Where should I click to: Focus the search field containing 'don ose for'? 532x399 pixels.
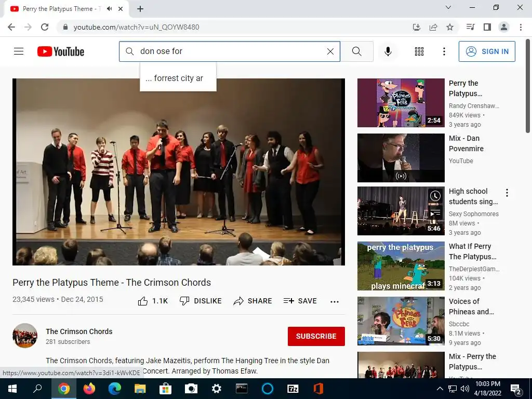click(x=231, y=51)
